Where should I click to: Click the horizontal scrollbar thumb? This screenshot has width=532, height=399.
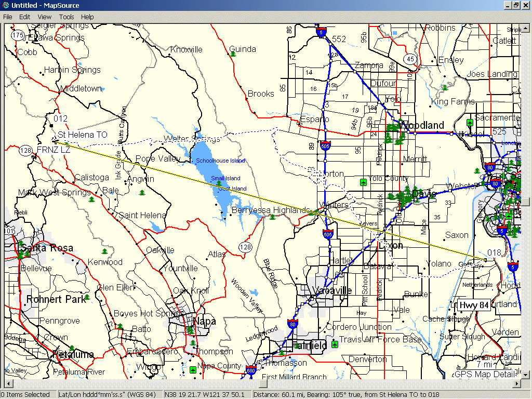point(263,384)
